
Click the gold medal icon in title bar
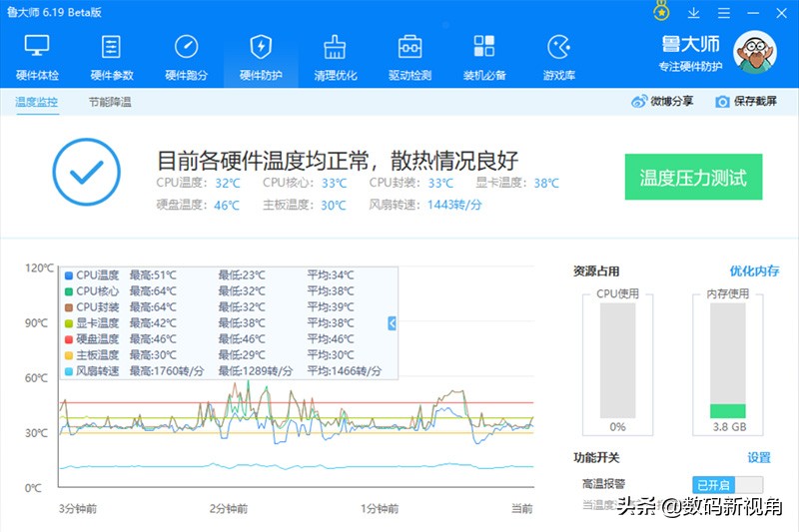point(661,11)
